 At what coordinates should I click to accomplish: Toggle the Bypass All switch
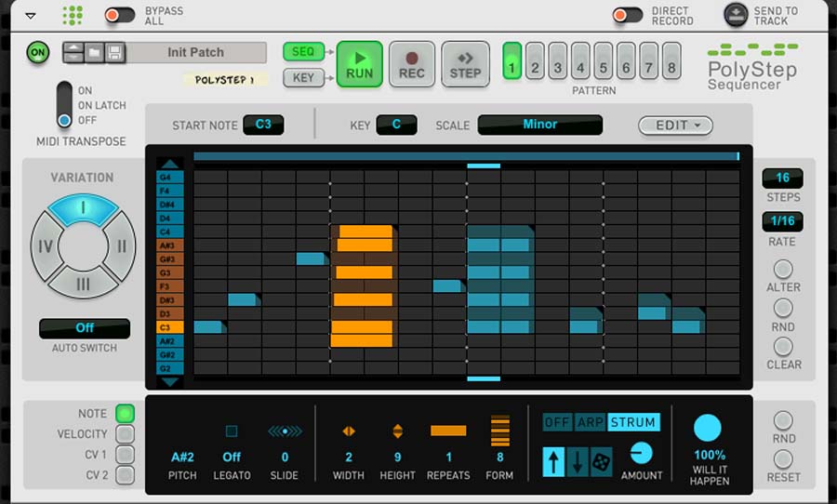tap(119, 15)
